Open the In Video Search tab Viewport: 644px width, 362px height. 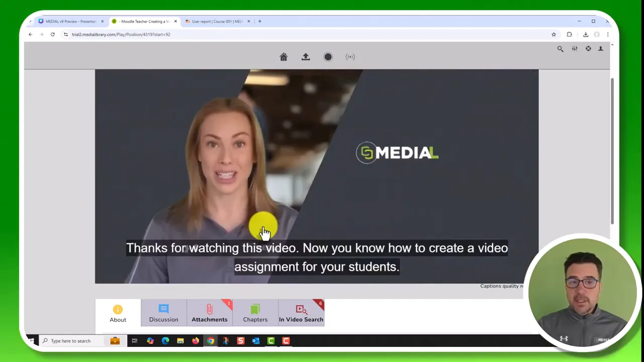(x=301, y=313)
